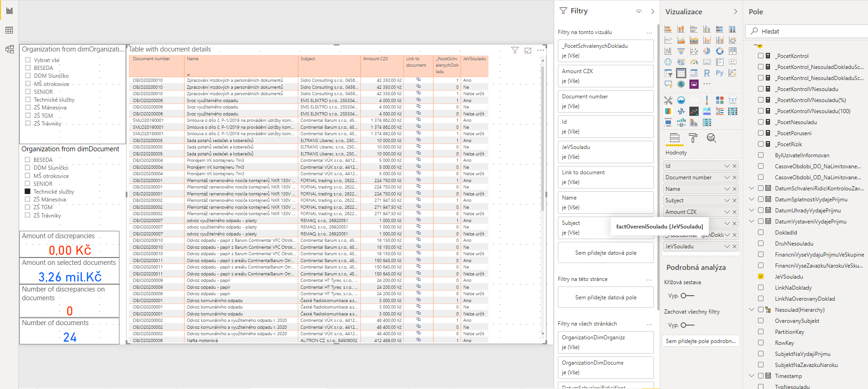Open the JeVSouladu value field dropdown
This screenshot has height=389, width=868.
pyautogui.click(x=727, y=246)
